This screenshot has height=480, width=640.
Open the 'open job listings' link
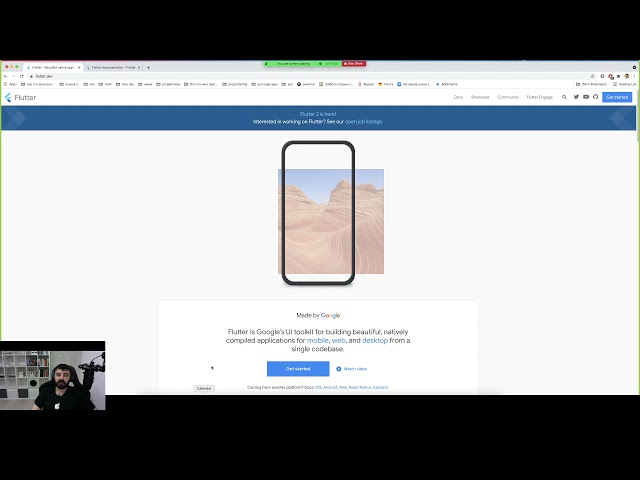point(364,122)
